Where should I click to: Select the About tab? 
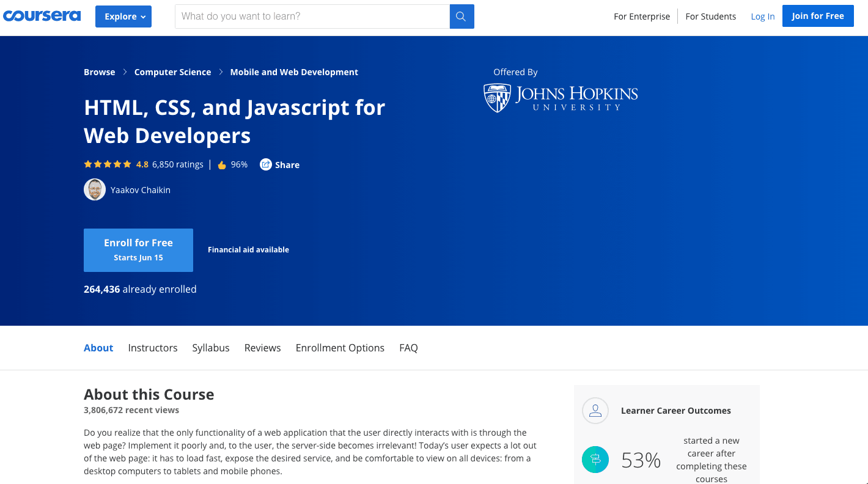(x=98, y=348)
